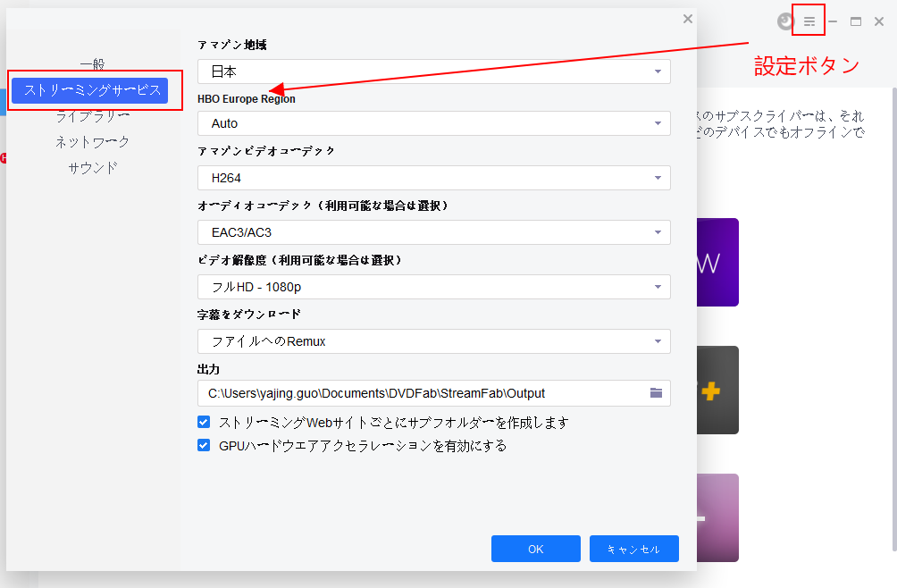
Task: Switch to the ネットワーク settings tab
Action: pos(92,142)
